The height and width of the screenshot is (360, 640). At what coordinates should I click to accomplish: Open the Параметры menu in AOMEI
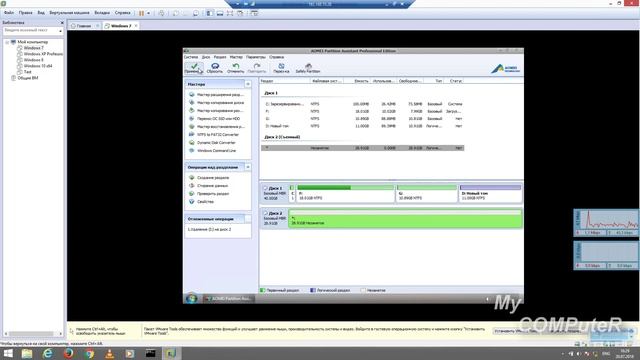tap(256, 57)
